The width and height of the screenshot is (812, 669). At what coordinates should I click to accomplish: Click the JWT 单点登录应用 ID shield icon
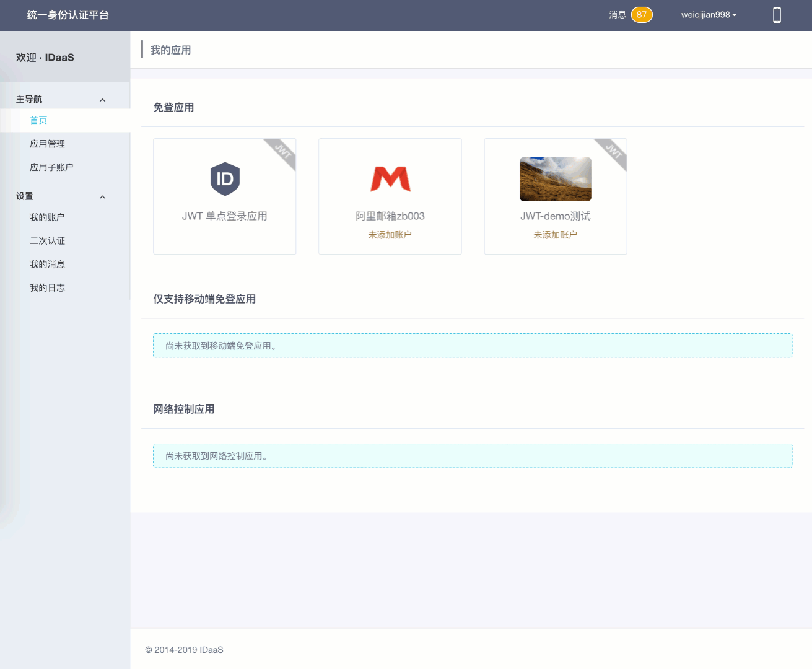pyautogui.click(x=225, y=179)
